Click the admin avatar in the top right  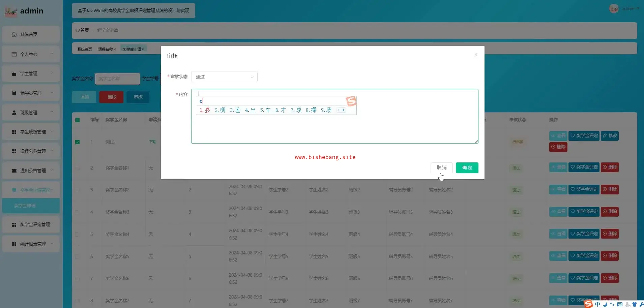614,8
